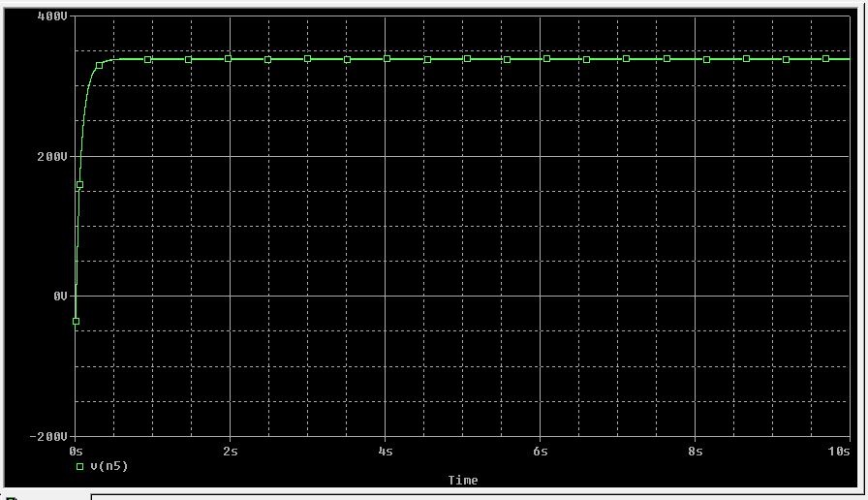868x500 pixels.
Task: Click the trace marker at 2s
Action: (229, 59)
